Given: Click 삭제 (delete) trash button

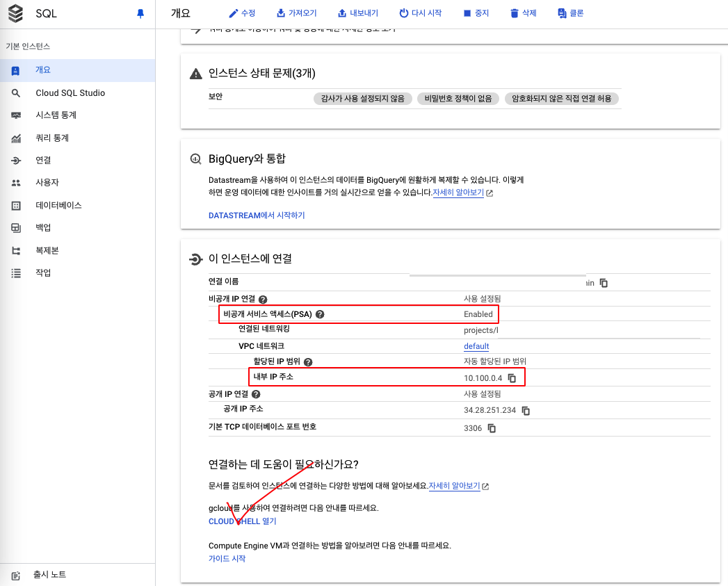Looking at the screenshot, I should pyautogui.click(x=524, y=13).
